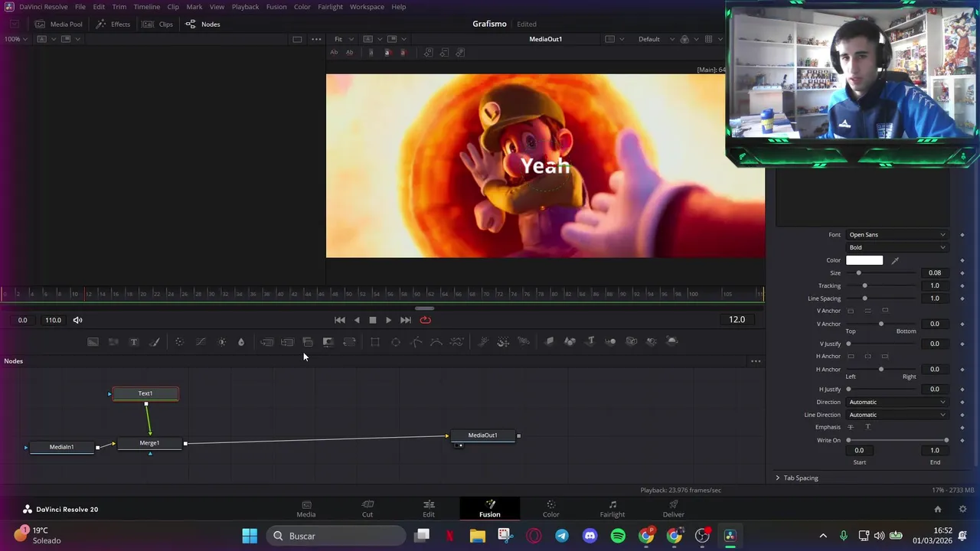Add a Polygon mask tool
This screenshot has width=980, height=551.
[416, 342]
